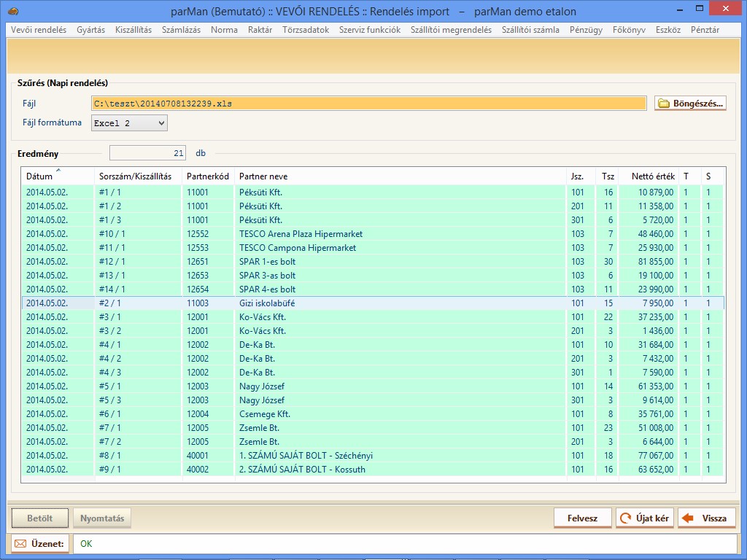Click the Felvesz button
747x560 pixels.
tap(582, 518)
